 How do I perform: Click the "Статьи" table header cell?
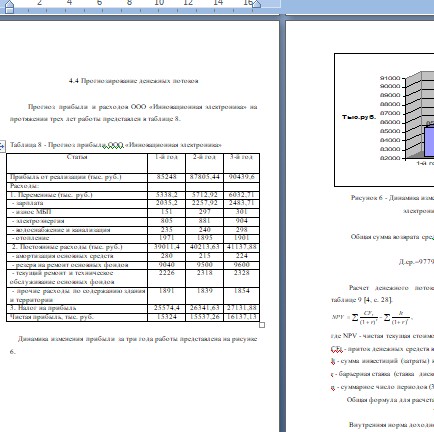click(x=77, y=163)
